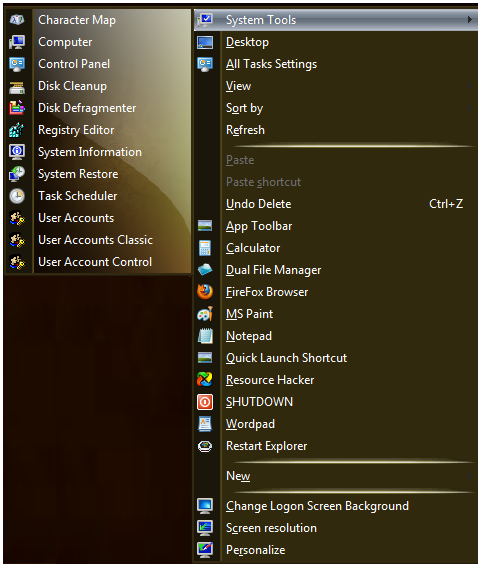The width and height of the screenshot is (481, 567).
Task: Click the Personalize icon
Action: (x=205, y=550)
